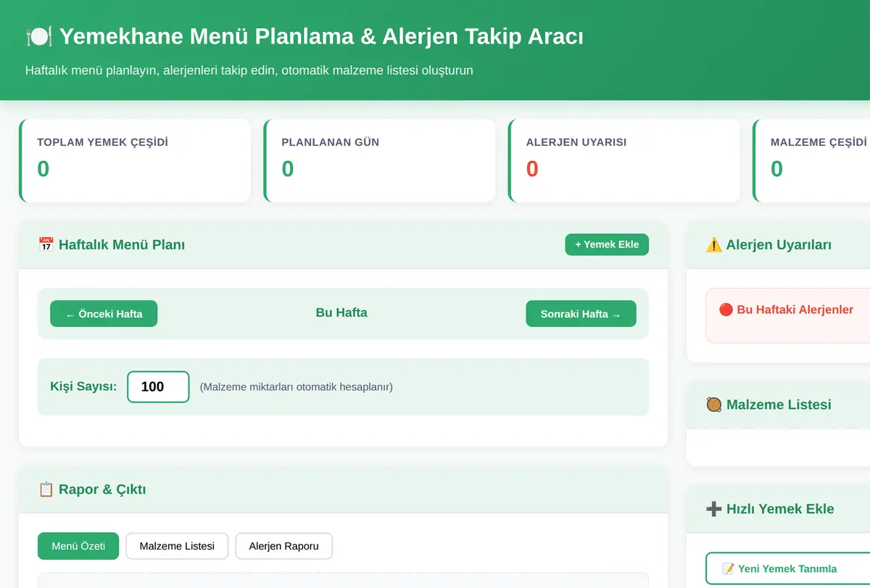Open Yeni Yemek Tanımla button
Viewport: 870px width, 588px height.
[x=787, y=568]
